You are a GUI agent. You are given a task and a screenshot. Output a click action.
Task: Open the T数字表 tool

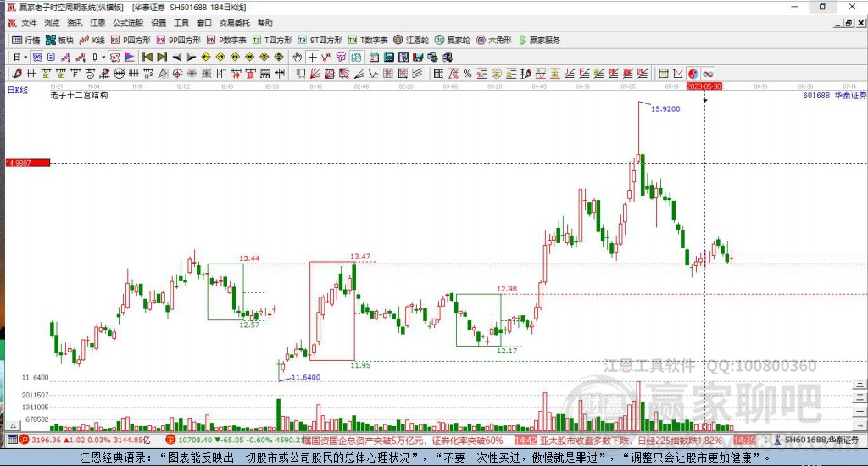click(368, 40)
